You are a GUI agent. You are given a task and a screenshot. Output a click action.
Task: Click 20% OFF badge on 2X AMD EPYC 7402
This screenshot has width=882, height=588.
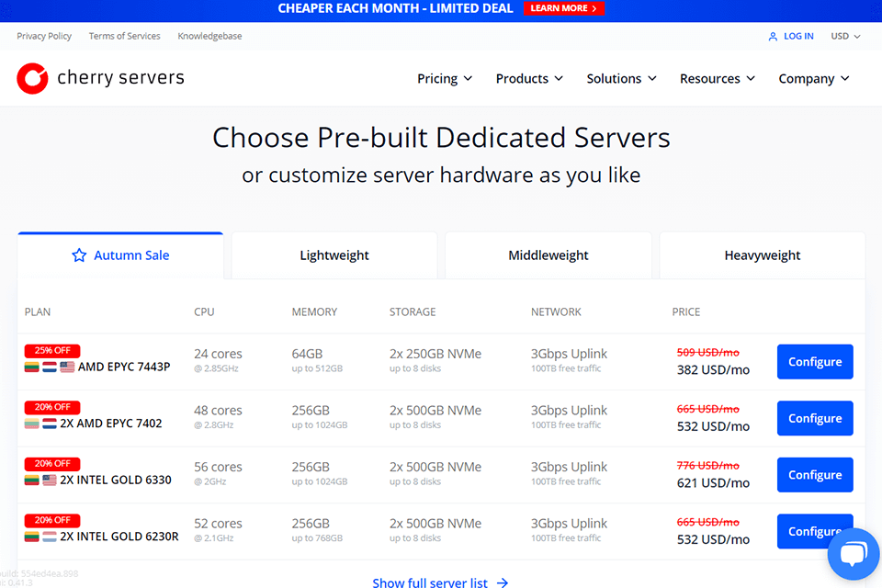tap(52, 407)
